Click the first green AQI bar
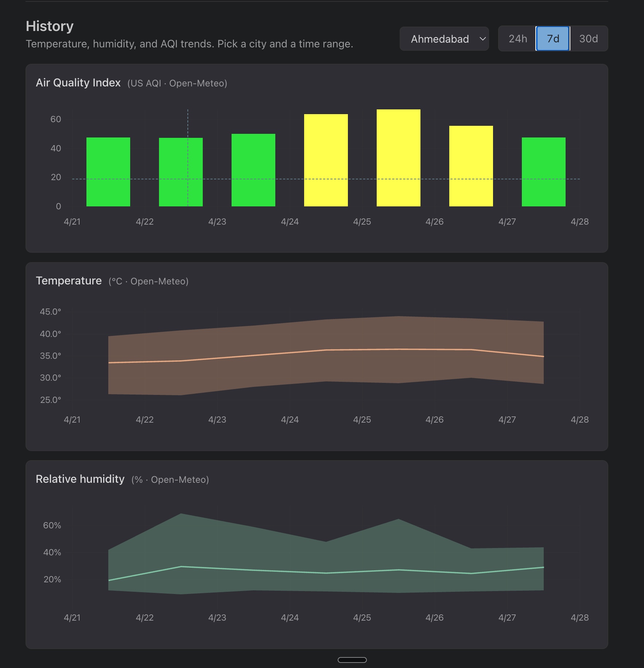644x668 pixels. click(108, 171)
